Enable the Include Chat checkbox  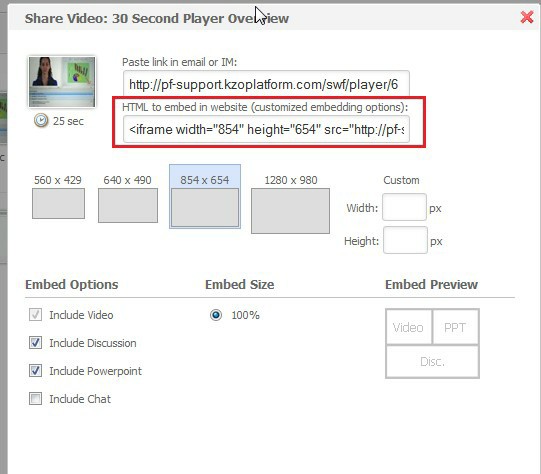click(x=36, y=398)
